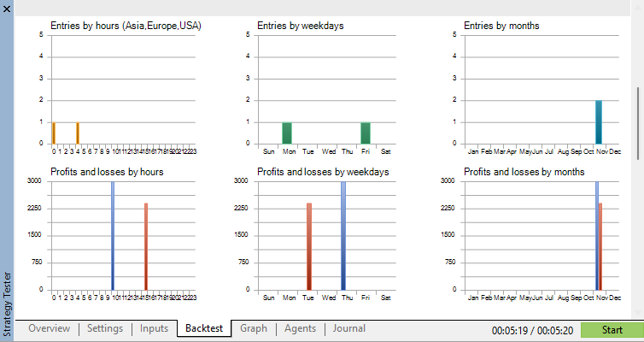
Task: Click the red Tuesday loss bar
Action: point(309,246)
